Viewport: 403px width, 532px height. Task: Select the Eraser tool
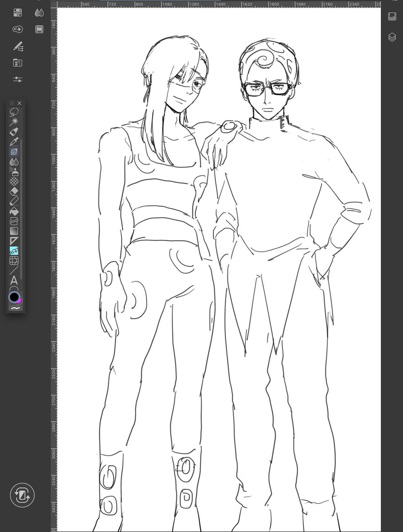14,191
